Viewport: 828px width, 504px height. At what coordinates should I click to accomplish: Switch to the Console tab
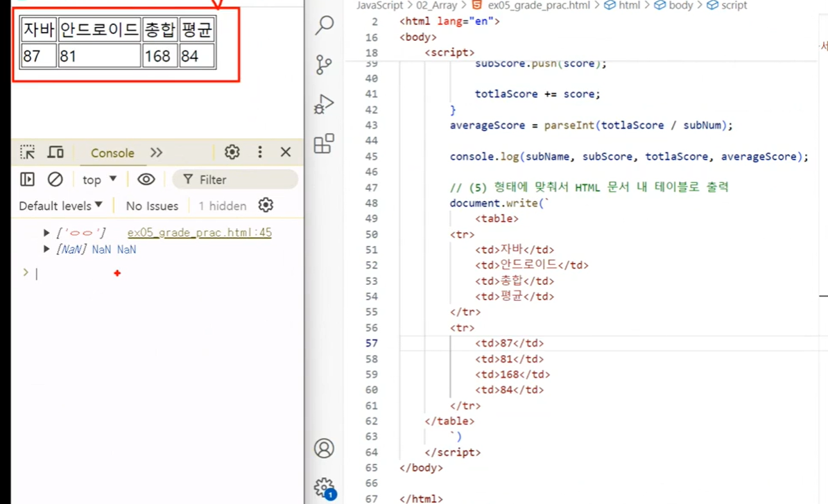pos(112,153)
